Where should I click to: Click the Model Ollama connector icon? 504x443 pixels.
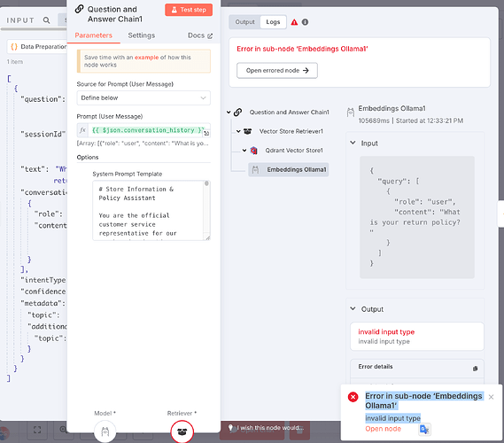click(105, 431)
